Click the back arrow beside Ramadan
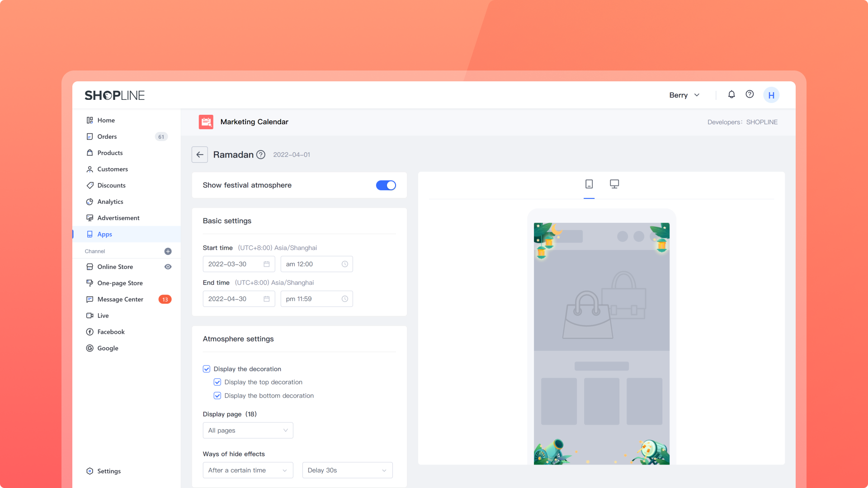868x488 pixels. [x=199, y=155]
